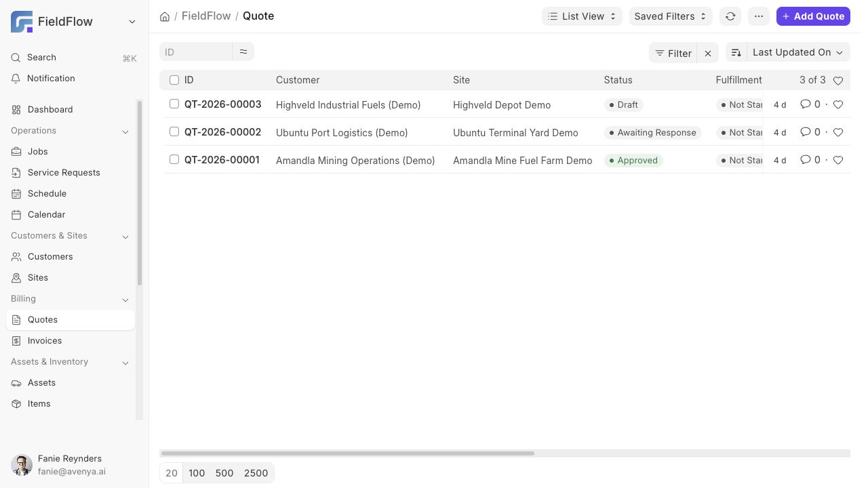Set page size to 500

(x=224, y=473)
